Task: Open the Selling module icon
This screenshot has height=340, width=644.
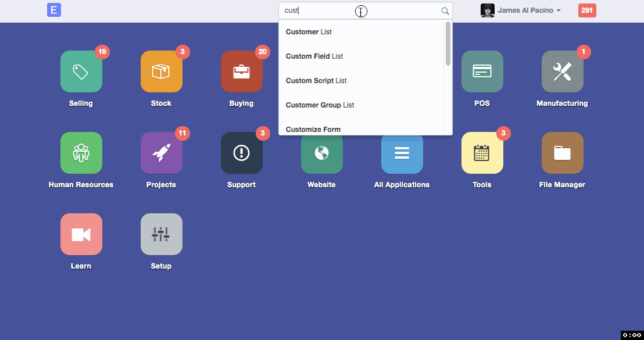Action: click(81, 71)
